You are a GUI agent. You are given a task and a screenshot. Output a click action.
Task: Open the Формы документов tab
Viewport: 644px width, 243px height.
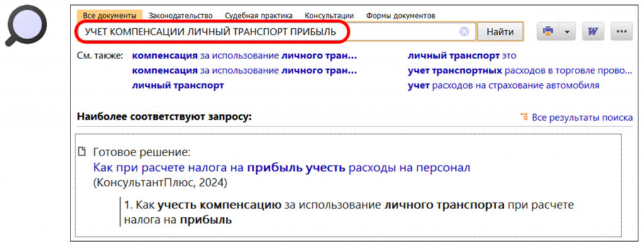(x=401, y=16)
